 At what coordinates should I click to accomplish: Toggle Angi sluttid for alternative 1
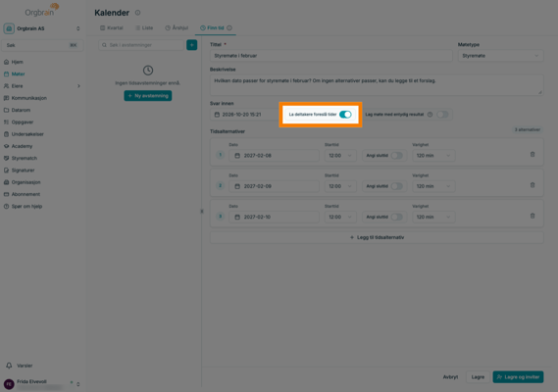tap(397, 156)
